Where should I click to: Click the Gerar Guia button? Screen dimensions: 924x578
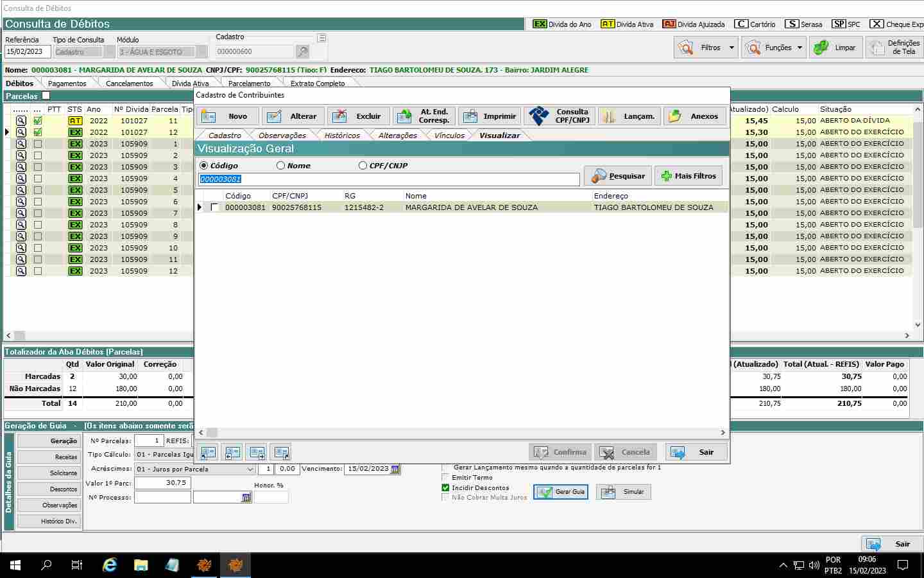pos(561,492)
